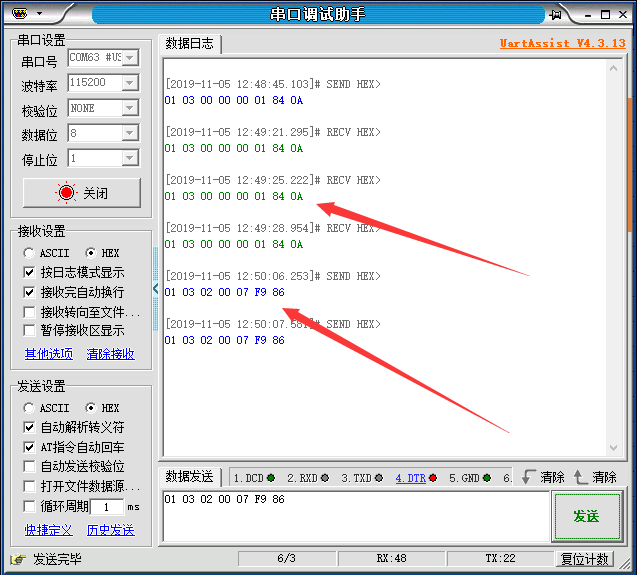Switch to the 数据发送 tab

pyautogui.click(x=189, y=477)
